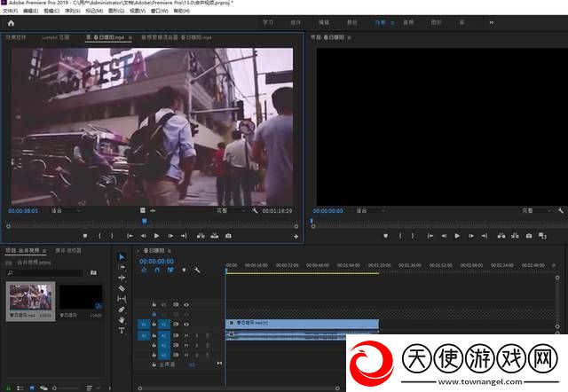Toggle Linked Selection in timeline
Screen dimensions: 568x392
coord(170,270)
